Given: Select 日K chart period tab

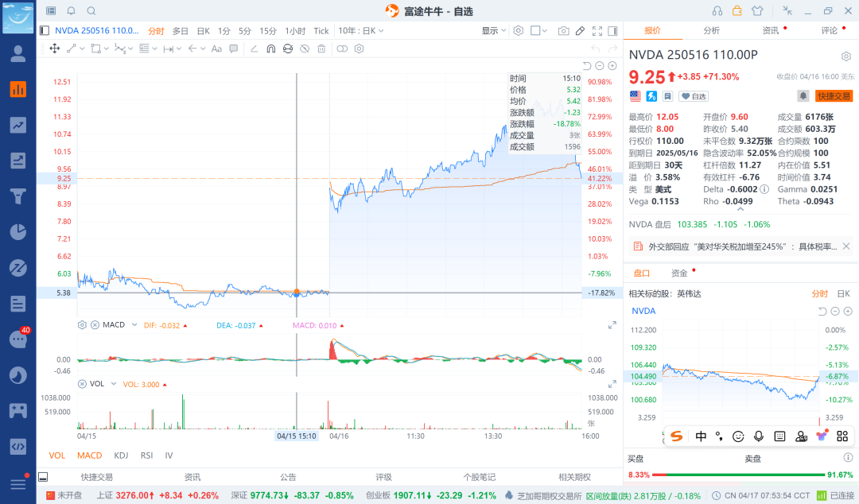Looking at the screenshot, I should tap(204, 31).
